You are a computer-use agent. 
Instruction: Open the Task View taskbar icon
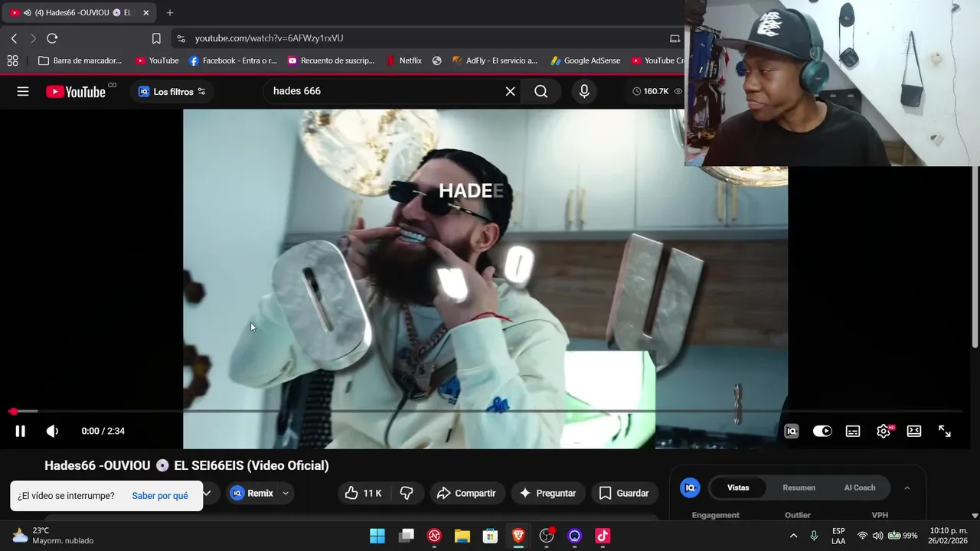pyautogui.click(x=406, y=536)
